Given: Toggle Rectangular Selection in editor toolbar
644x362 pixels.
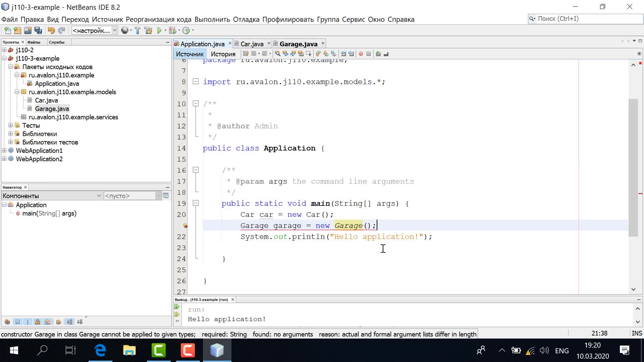Looking at the screenshot, I should point(309,54).
